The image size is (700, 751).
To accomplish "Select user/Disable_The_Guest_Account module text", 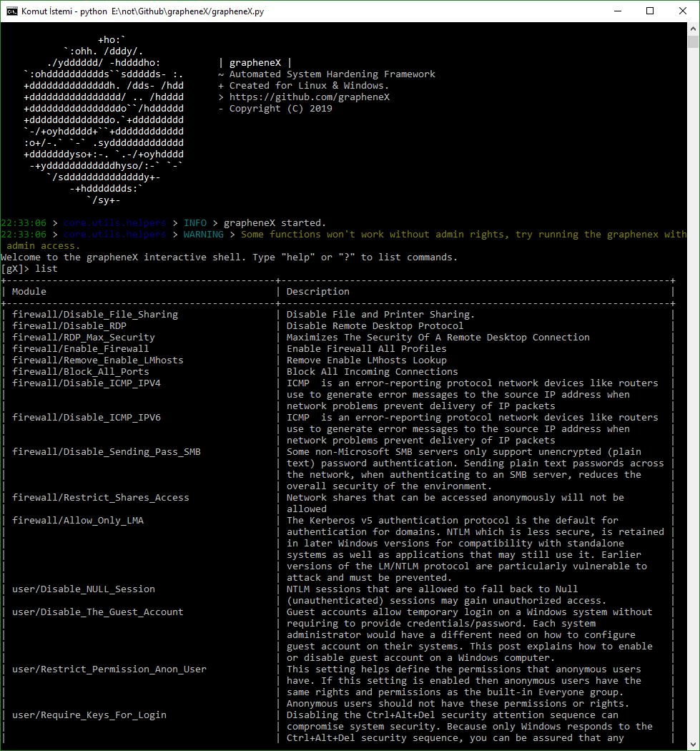I will [98, 612].
